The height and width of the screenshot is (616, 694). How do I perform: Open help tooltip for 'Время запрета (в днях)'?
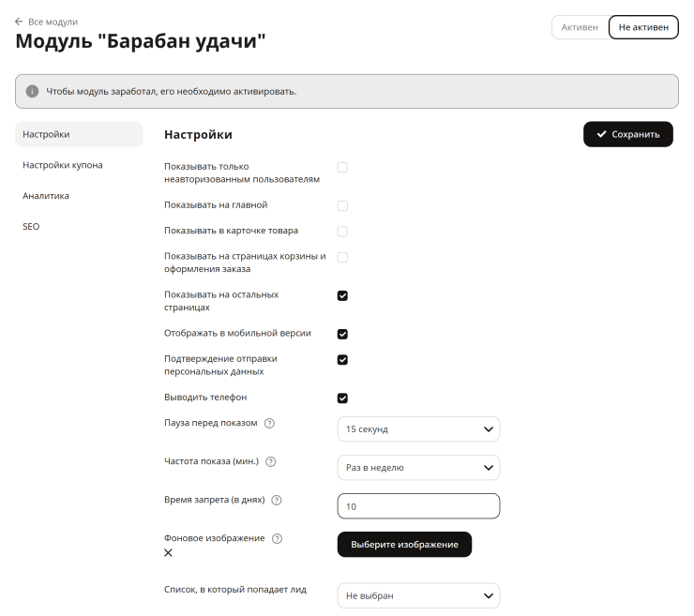[276, 500]
